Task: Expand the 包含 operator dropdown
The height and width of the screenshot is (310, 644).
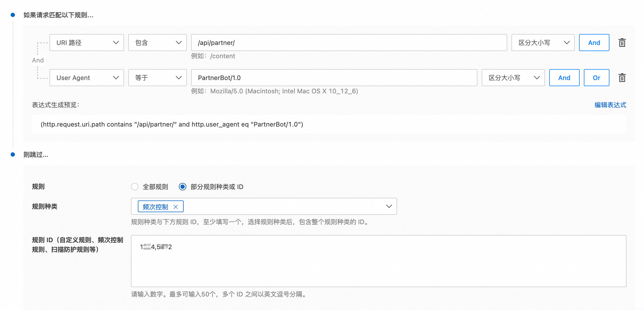Action: 157,43
